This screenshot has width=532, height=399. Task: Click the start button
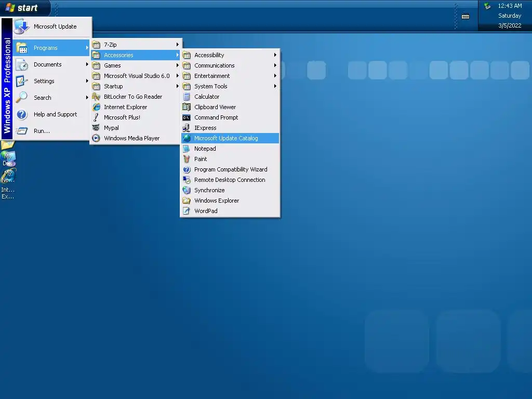click(25, 8)
